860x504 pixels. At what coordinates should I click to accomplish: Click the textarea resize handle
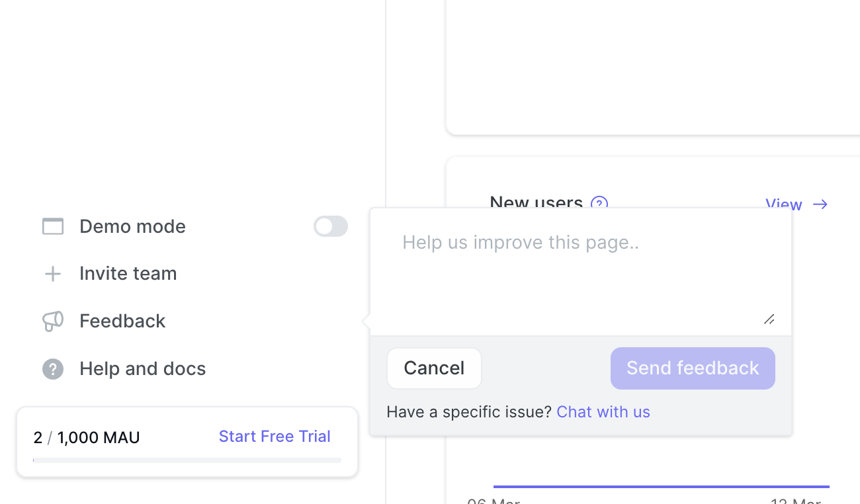coord(769,319)
